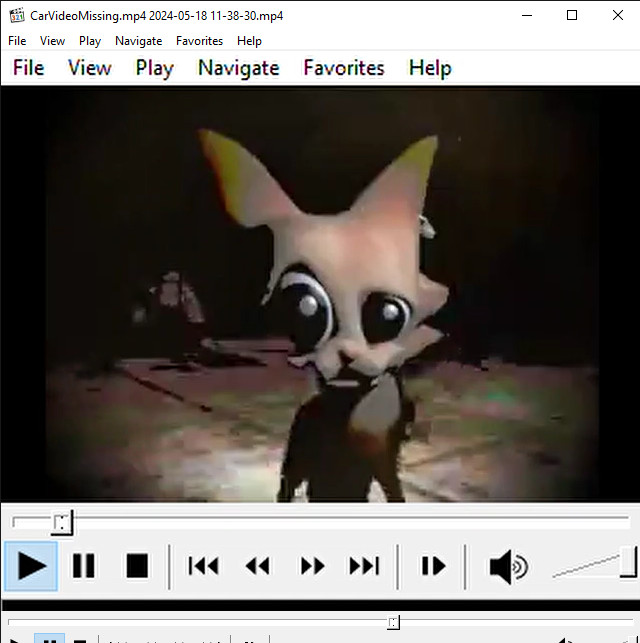Click the large rewind button in the recorded player
640x643 pixels.
click(257, 566)
